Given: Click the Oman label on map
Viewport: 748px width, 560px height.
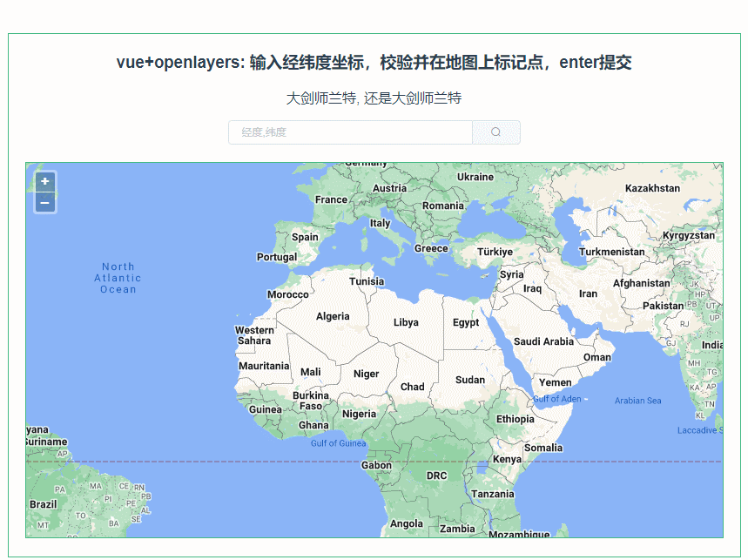Looking at the screenshot, I should (596, 357).
